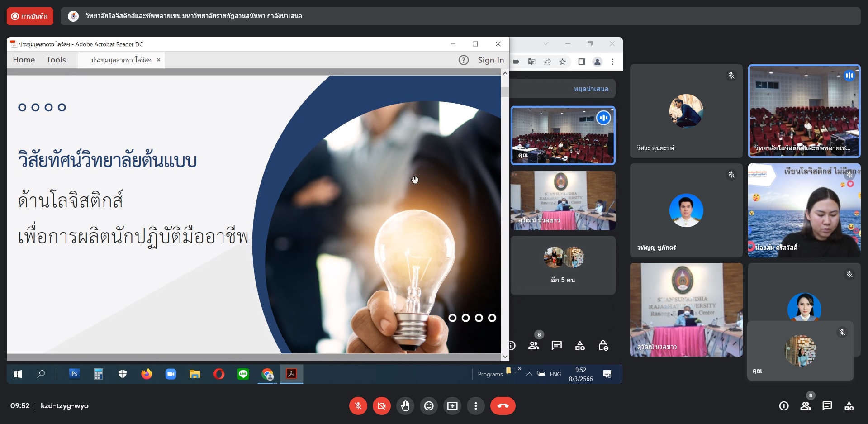Click the present screen icon
Viewport: 868px width, 424px height.
coord(452,406)
